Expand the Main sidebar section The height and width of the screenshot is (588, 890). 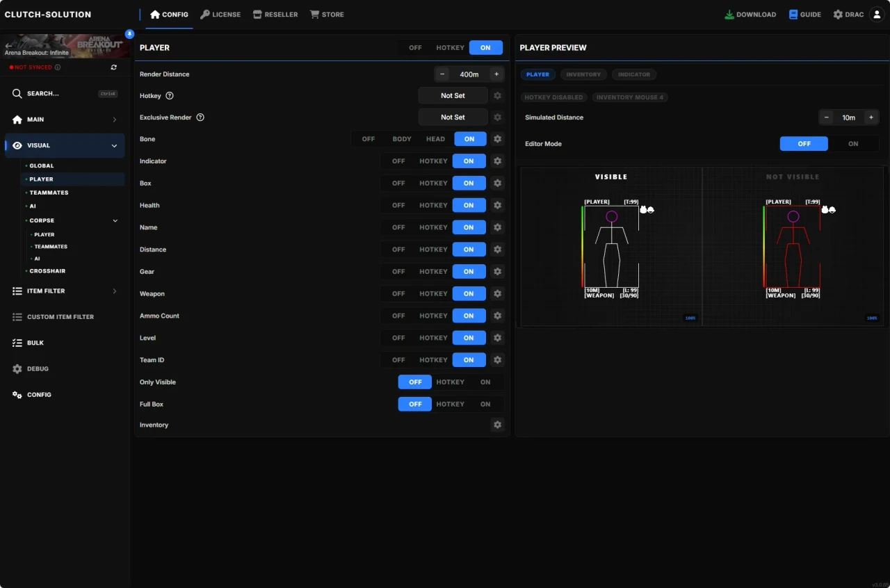click(x=114, y=119)
